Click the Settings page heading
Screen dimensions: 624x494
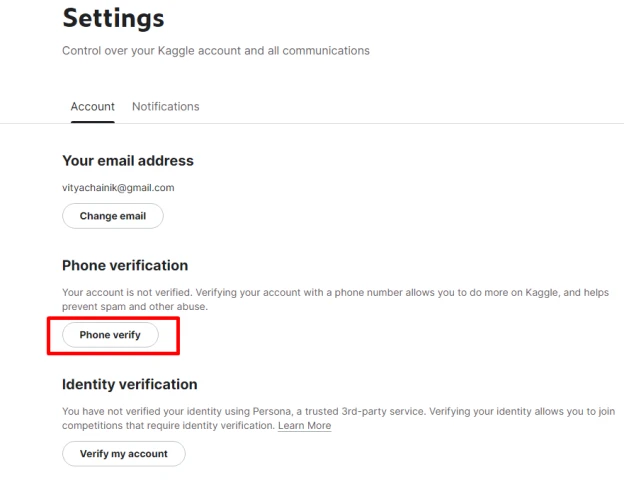tap(113, 18)
